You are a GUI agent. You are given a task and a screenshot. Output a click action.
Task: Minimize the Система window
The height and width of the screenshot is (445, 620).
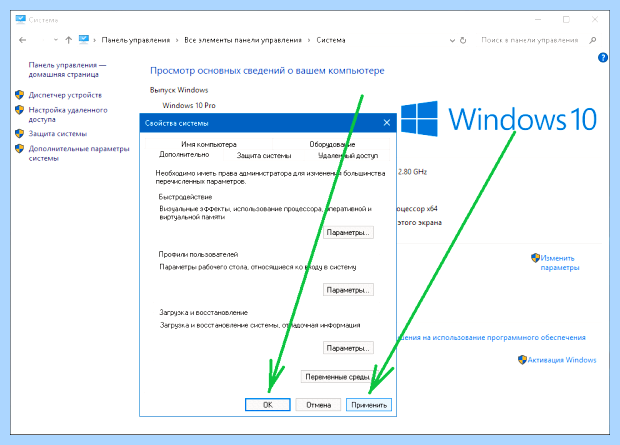pos(538,19)
